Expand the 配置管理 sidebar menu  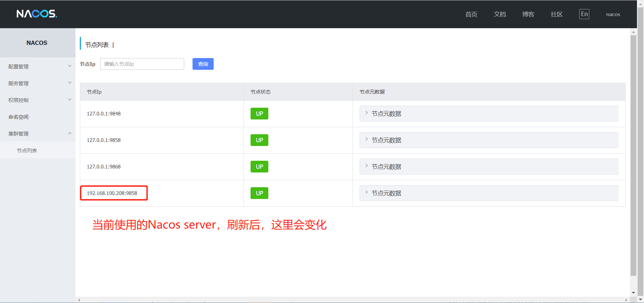click(x=38, y=66)
